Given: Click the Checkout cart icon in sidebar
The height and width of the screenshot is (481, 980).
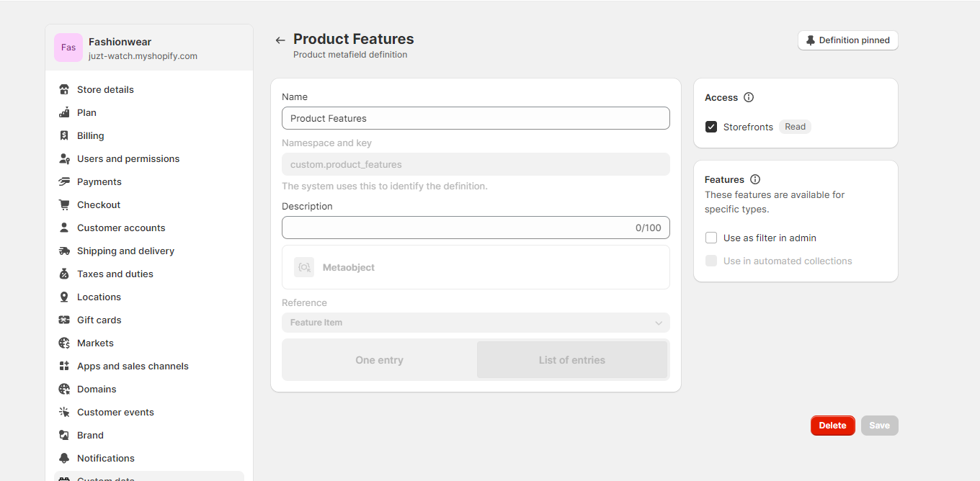Looking at the screenshot, I should point(64,204).
